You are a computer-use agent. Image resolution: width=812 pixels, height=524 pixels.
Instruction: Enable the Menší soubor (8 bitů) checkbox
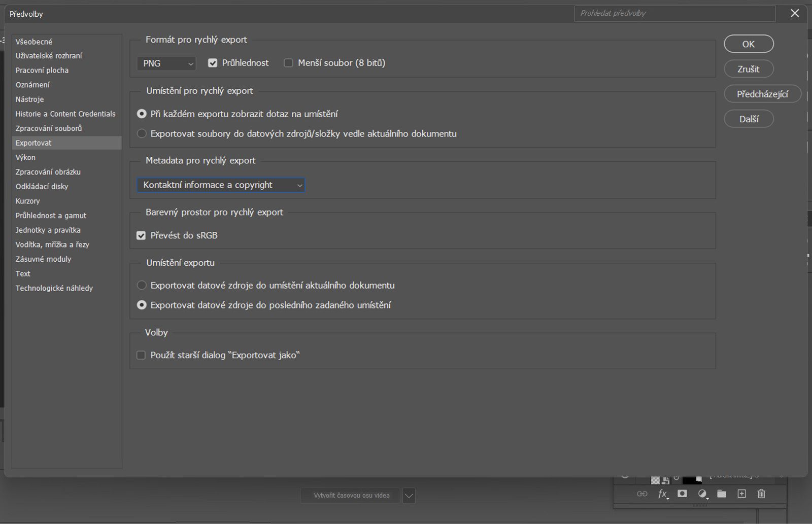coord(288,62)
